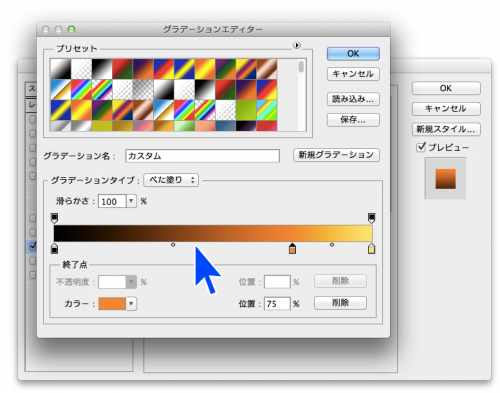
Task: Choose the steel blue preset thumbnail
Action: (225, 126)
